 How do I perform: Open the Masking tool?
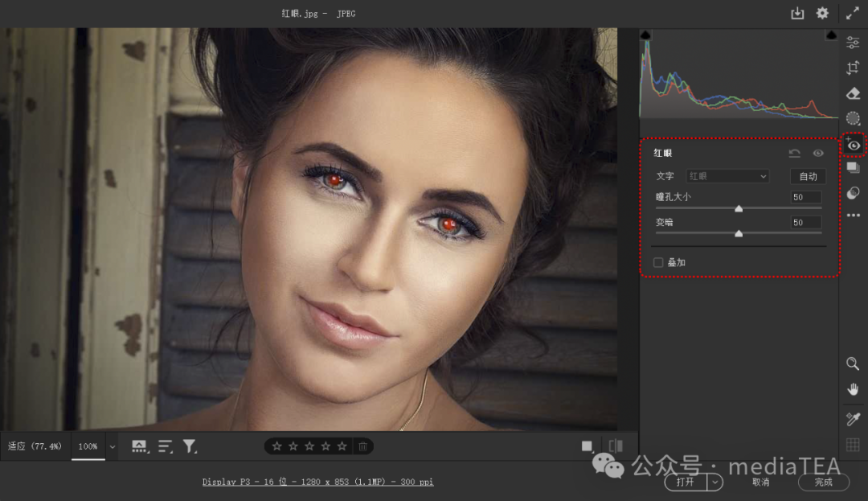click(x=853, y=118)
